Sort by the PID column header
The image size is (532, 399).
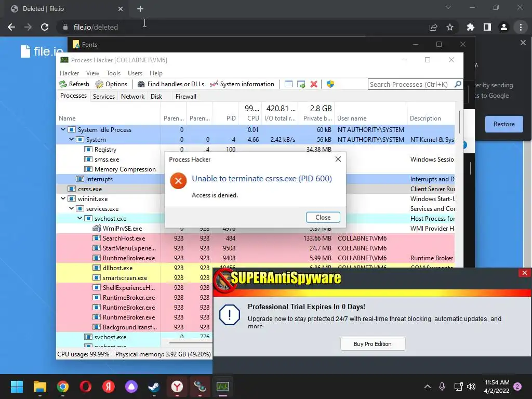[225, 118]
